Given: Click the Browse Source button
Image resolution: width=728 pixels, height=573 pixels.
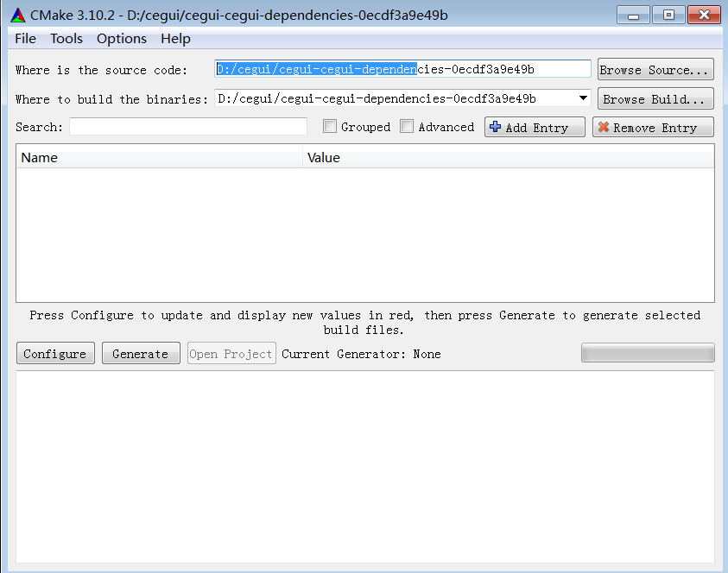Looking at the screenshot, I should [655, 70].
